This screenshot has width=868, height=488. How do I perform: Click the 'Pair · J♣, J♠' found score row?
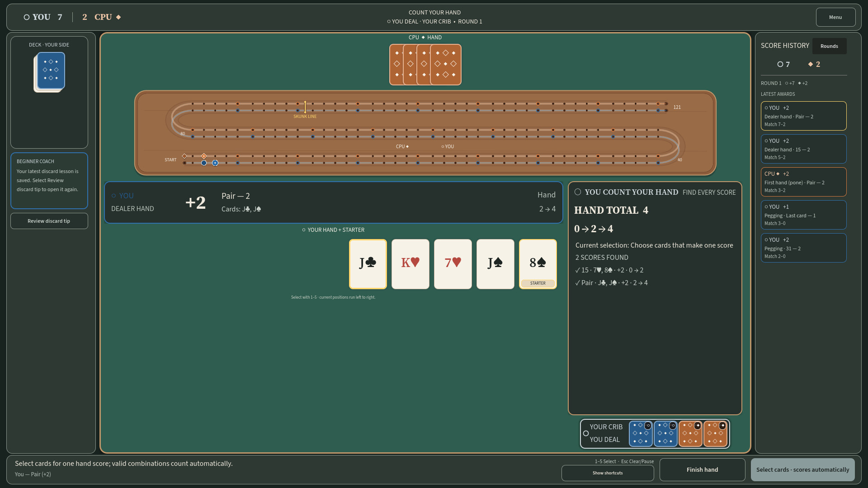[611, 283]
